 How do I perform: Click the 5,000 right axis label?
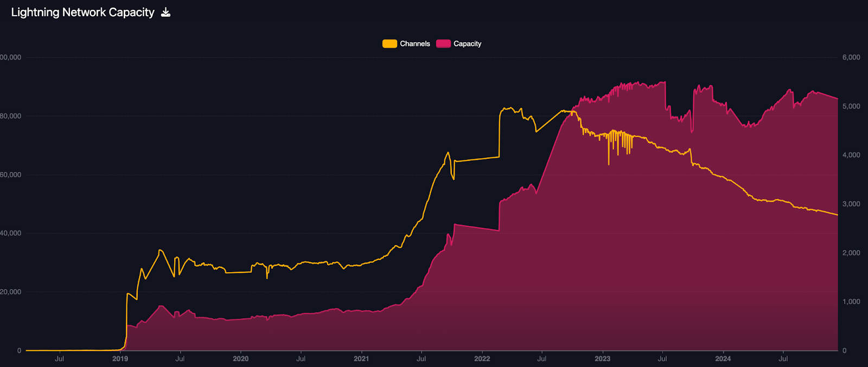click(851, 106)
